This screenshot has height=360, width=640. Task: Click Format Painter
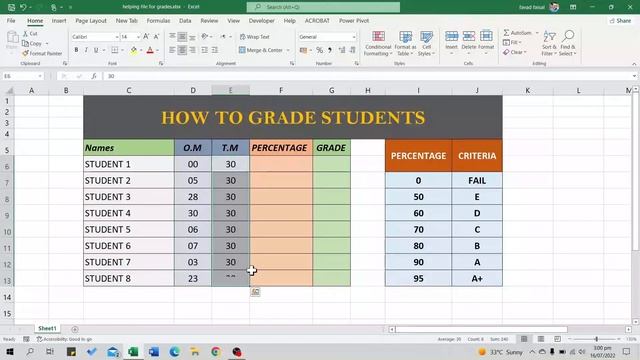(x=42, y=53)
